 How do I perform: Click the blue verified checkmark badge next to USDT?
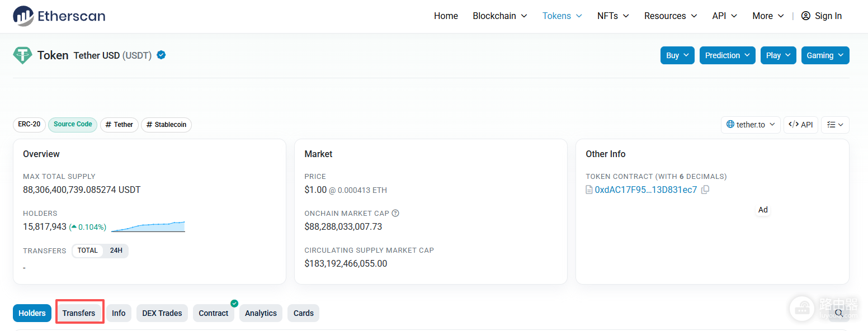(161, 55)
